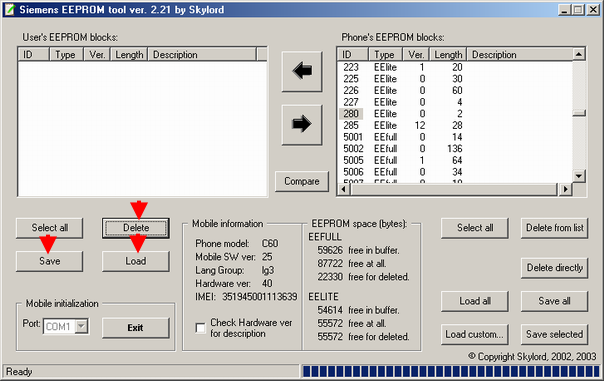This screenshot has height=381, width=604.
Task: Open the COM1 port dropdown
Action: [x=81, y=326]
